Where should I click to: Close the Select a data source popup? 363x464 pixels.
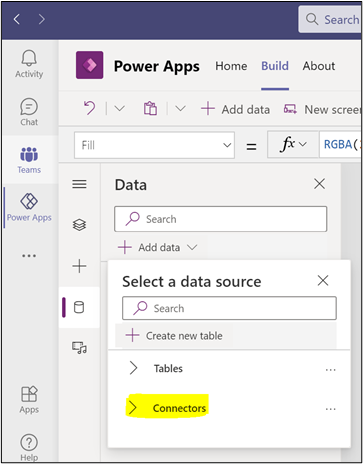(x=323, y=280)
